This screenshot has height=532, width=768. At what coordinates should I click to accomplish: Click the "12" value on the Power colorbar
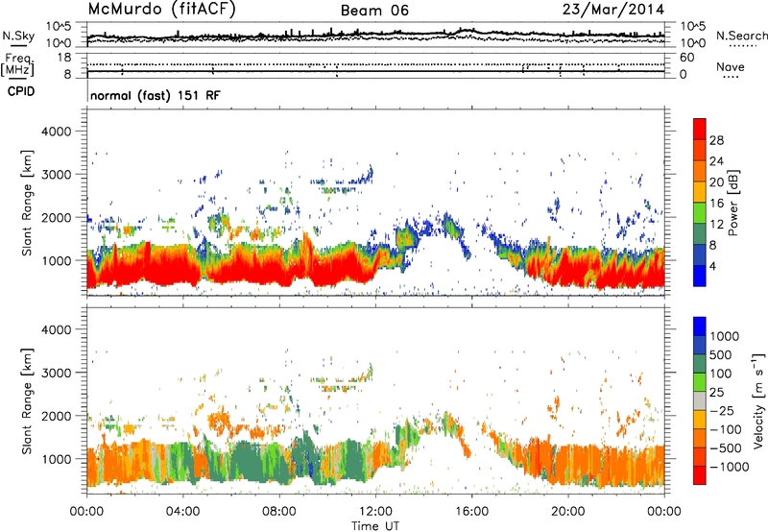click(x=716, y=225)
